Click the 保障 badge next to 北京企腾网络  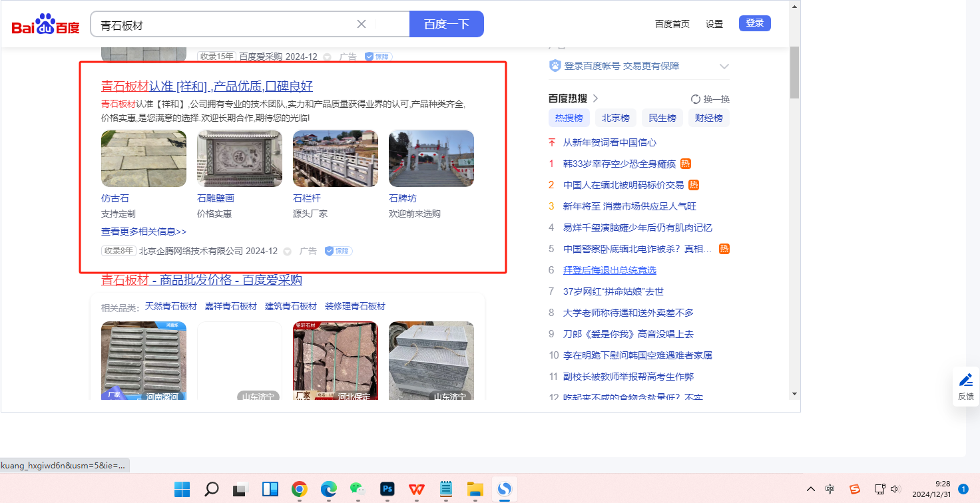338,251
